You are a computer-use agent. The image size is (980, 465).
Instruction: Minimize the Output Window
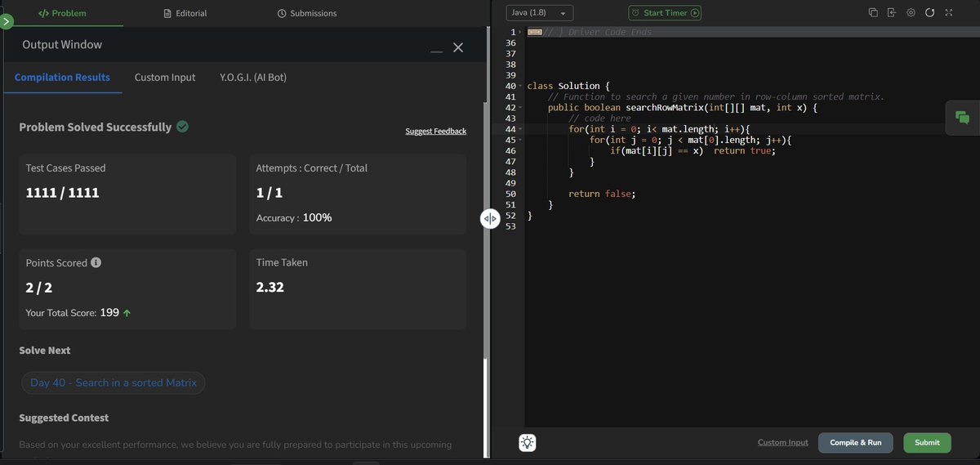tap(437, 51)
